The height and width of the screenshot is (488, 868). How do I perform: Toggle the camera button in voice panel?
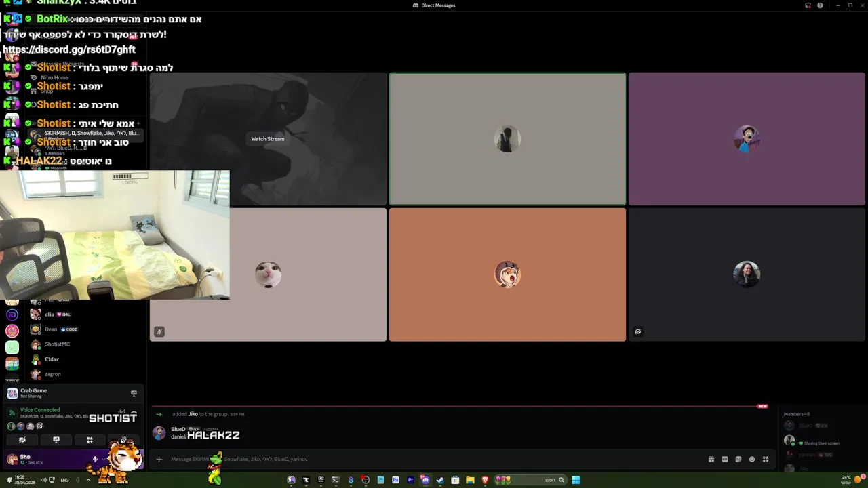pos(22,440)
